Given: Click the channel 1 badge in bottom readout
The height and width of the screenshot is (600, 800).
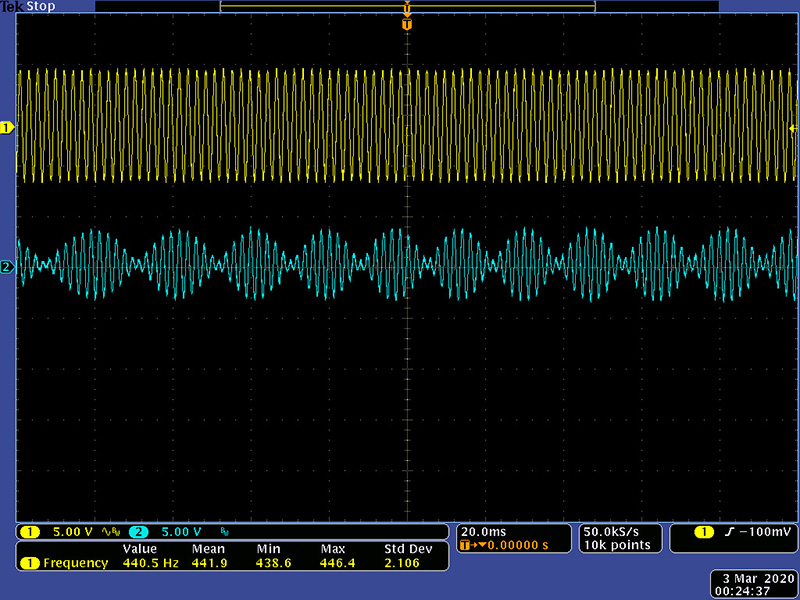Looking at the screenshot, I should [31, 531].
